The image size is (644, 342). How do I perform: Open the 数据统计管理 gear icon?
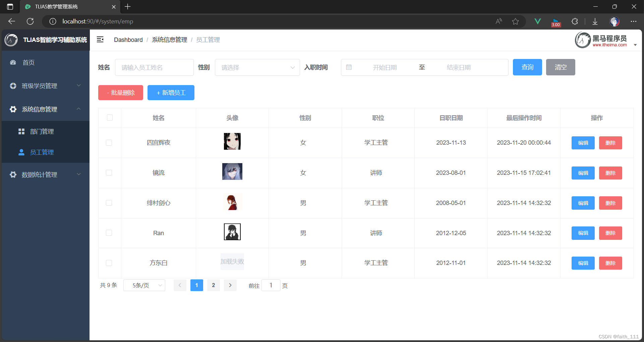[13, 175]
